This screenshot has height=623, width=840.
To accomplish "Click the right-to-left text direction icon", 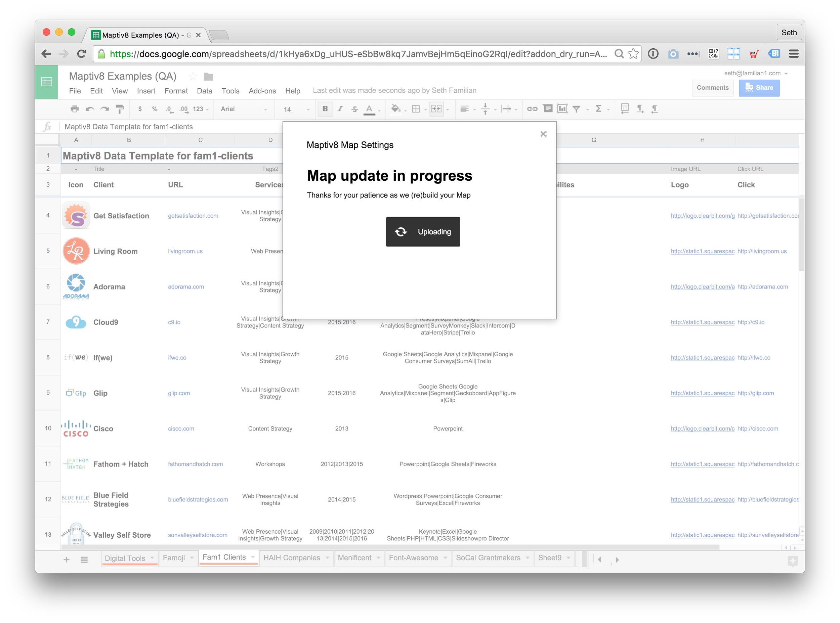I will pyautogui.click(x=655, y=109).
